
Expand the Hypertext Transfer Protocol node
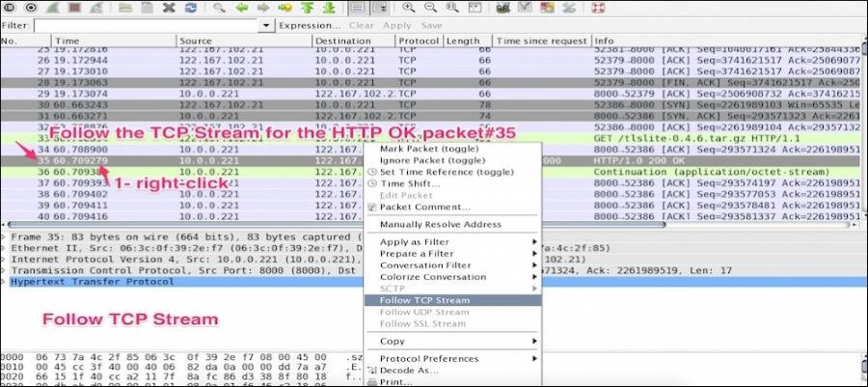[x=4, y=282]
